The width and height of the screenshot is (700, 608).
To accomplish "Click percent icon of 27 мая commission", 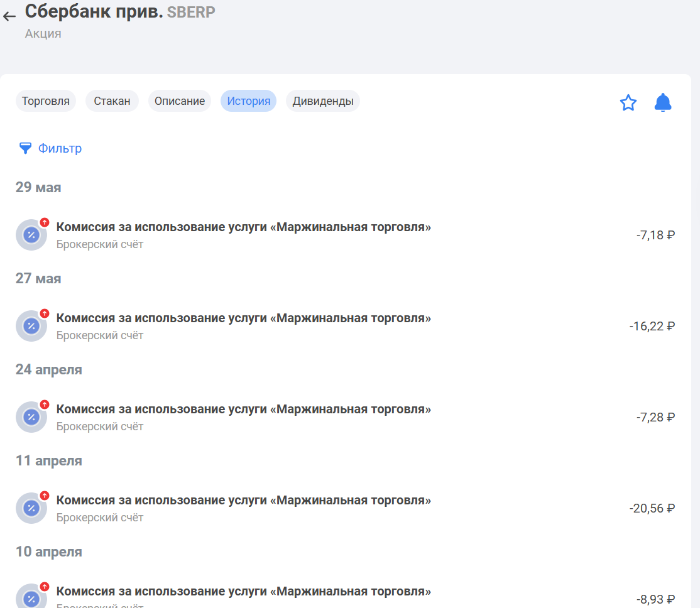I will click(x=31, y=326).
